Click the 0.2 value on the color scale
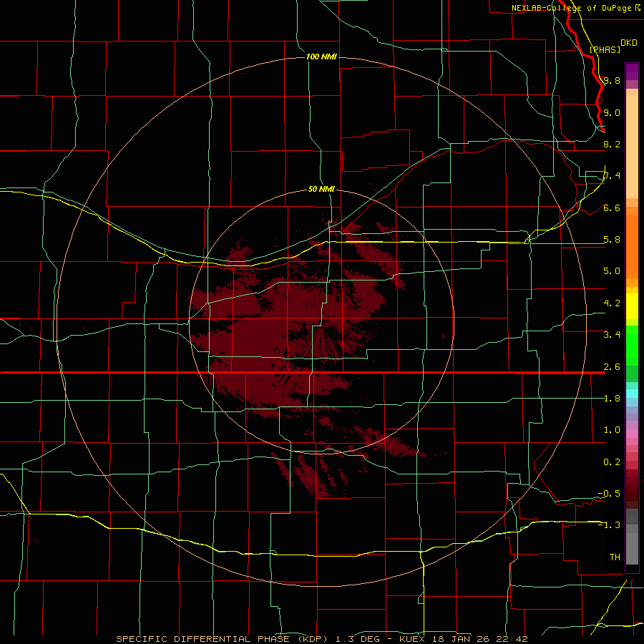The height and width of the screenshot is (644, 644). (612, 462)
